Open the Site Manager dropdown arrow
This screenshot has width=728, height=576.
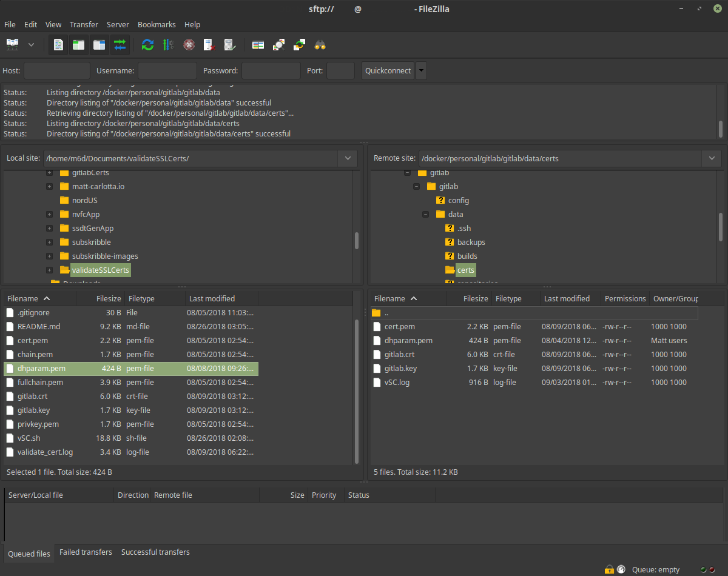click(x=31, y=44)
